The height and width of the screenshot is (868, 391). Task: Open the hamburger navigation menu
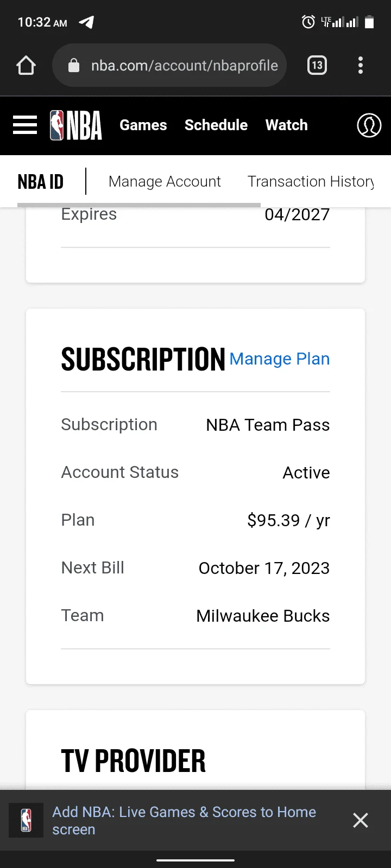pyautogui.click(x=25, y=125)
